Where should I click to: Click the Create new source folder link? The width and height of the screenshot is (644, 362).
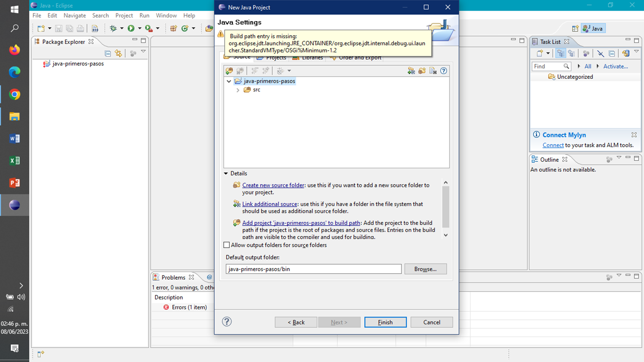(273, 185)
